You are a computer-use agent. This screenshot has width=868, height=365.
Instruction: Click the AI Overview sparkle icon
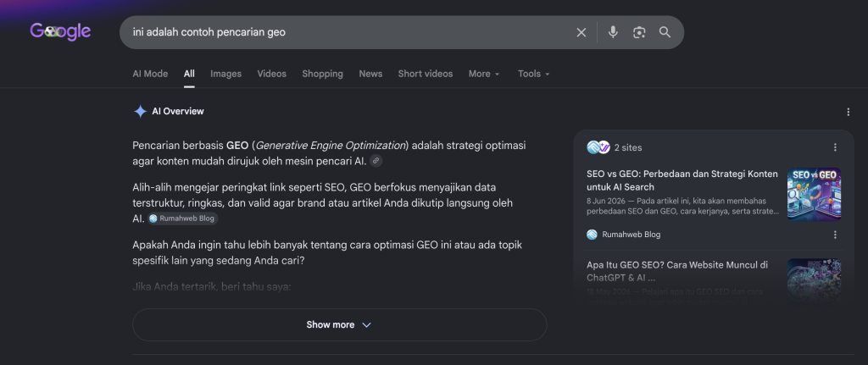[140, 111]
